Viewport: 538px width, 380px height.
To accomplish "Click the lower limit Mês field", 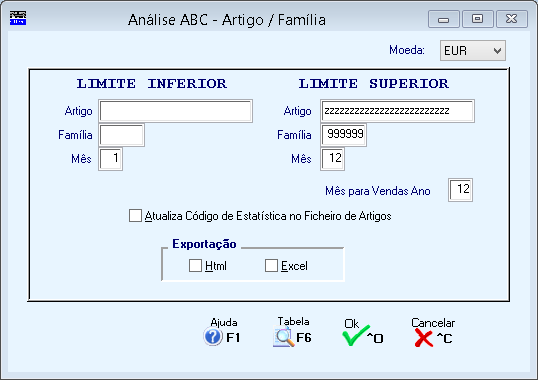I will pyautogui.click(x=110, y=159).
